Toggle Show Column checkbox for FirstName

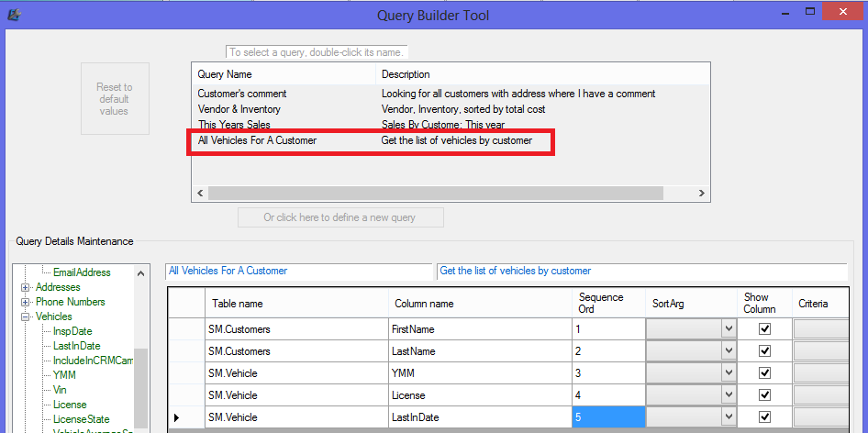click(x=764, y=329)
